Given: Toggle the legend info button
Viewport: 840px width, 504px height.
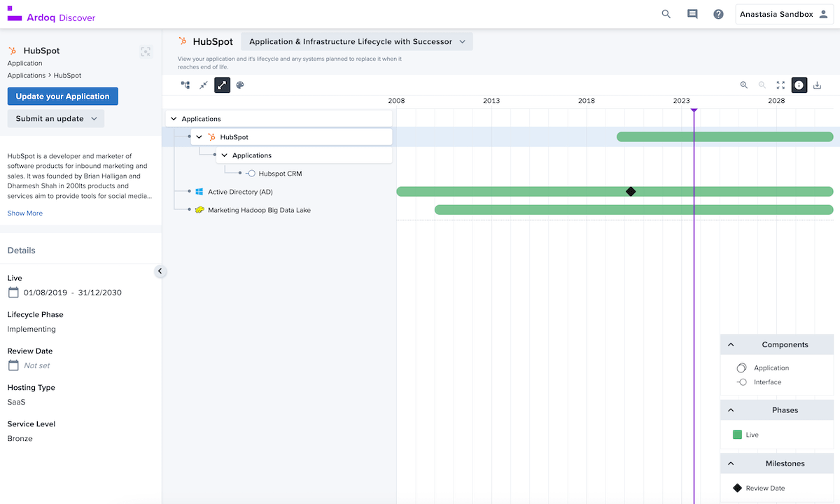Looking at the screenshot, I should (799, 85).
